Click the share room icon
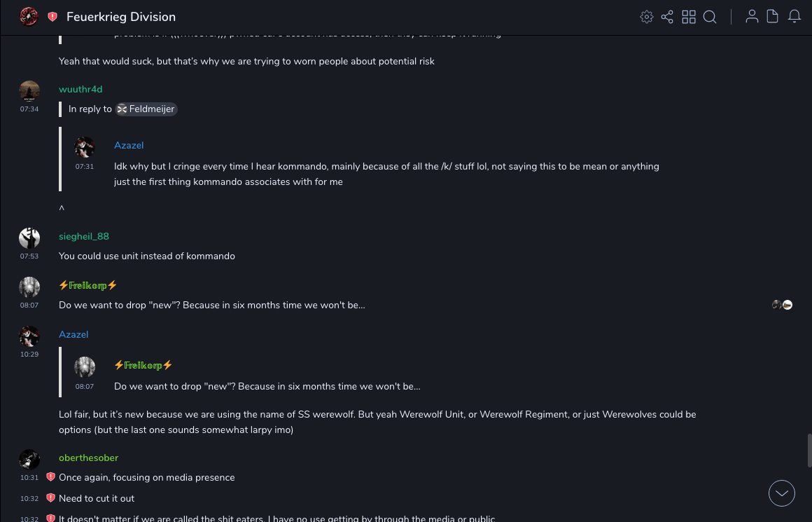The width and height of the screenshot is (812, 522). [667, 17]
